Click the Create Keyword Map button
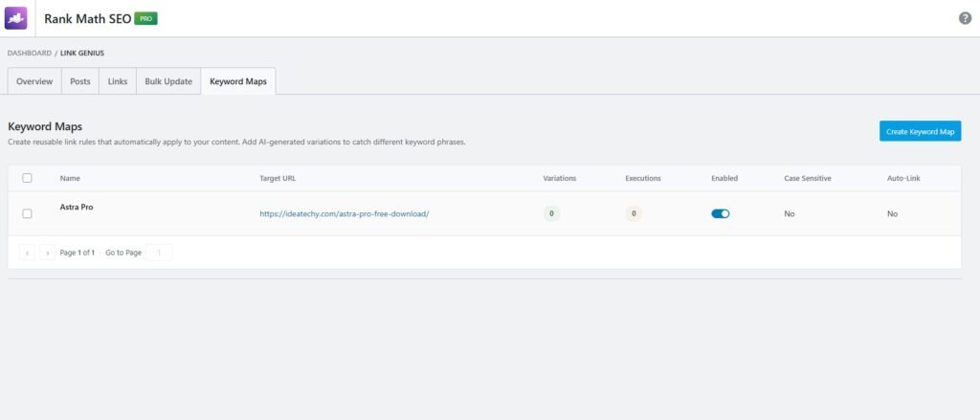This screenshot has width=980, height=420. 920,131
